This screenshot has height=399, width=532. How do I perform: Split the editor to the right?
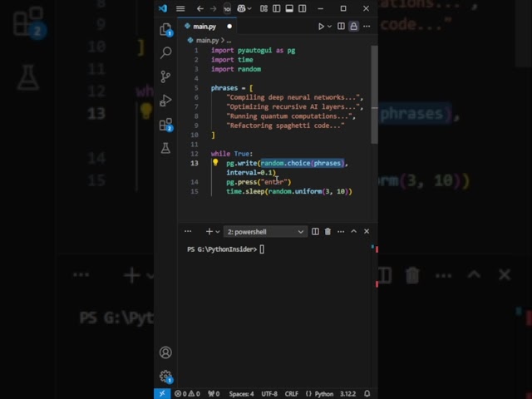[x=341, y=27]
